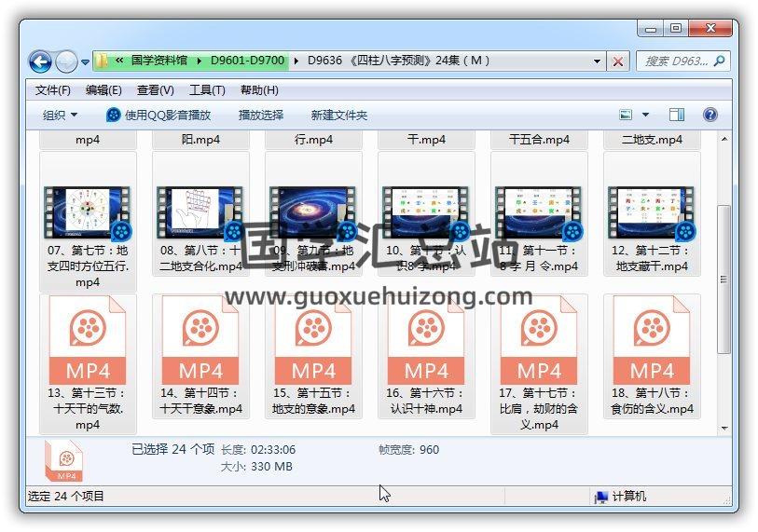Select video thumbnail 09、第九节：地支刑冲破害
Image resolution: width=758 pixels, height=532 pixels.
[312, 213]
